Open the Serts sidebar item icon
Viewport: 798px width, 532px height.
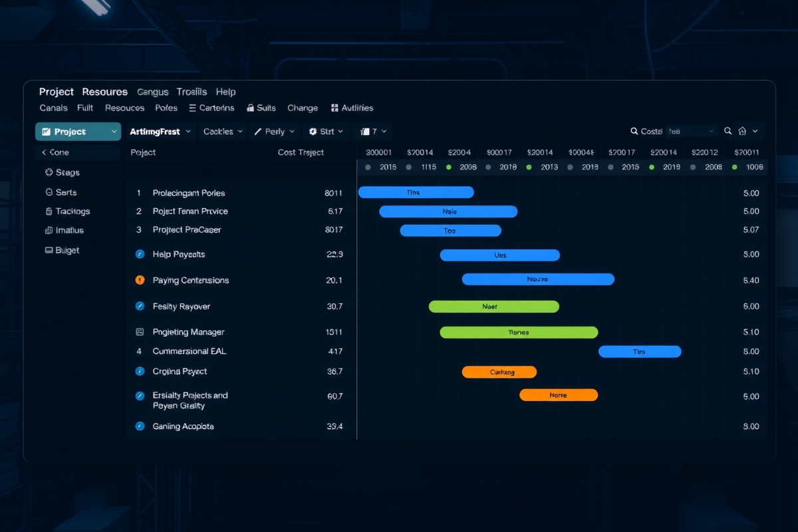[49, 192]
